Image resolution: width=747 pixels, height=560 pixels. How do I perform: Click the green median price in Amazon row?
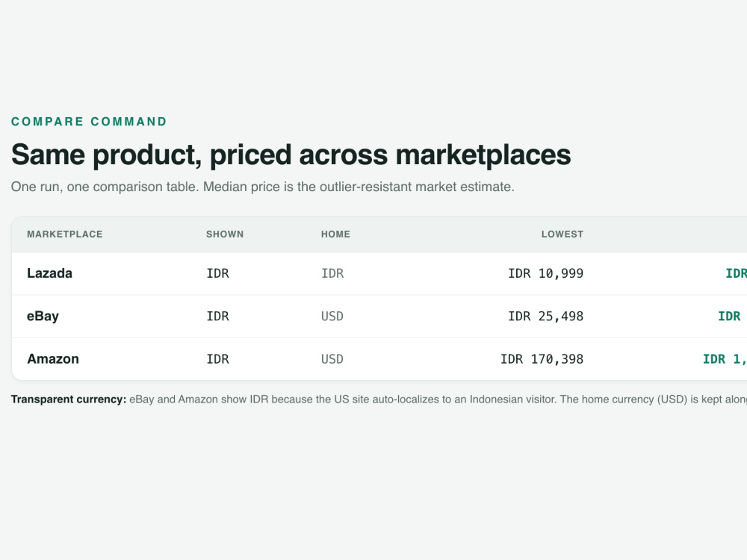pyautogui.click(x=725, y=359)
